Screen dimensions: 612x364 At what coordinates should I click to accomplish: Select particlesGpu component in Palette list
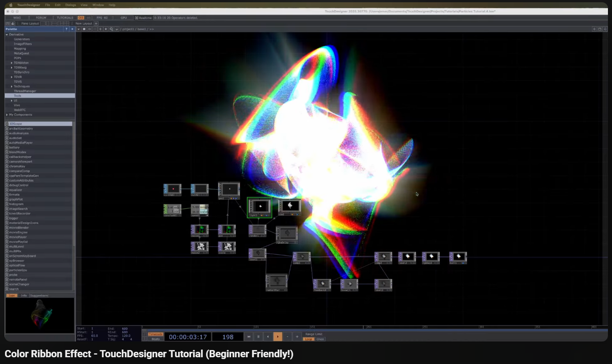[x=18, y=270]
